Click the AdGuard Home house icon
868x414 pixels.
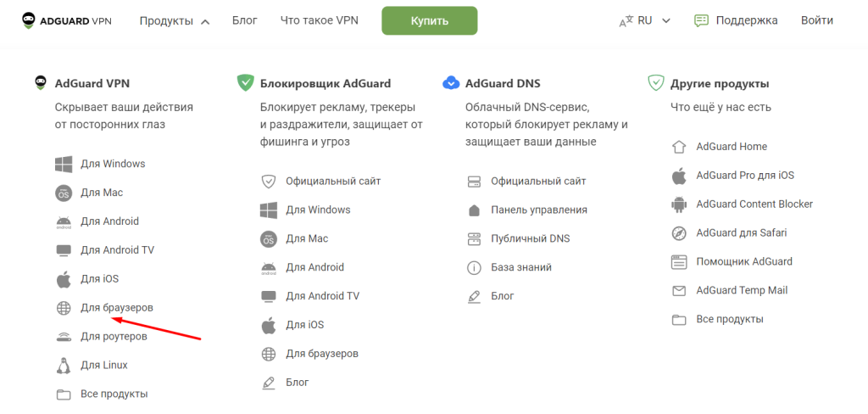[x=678, y=147]
